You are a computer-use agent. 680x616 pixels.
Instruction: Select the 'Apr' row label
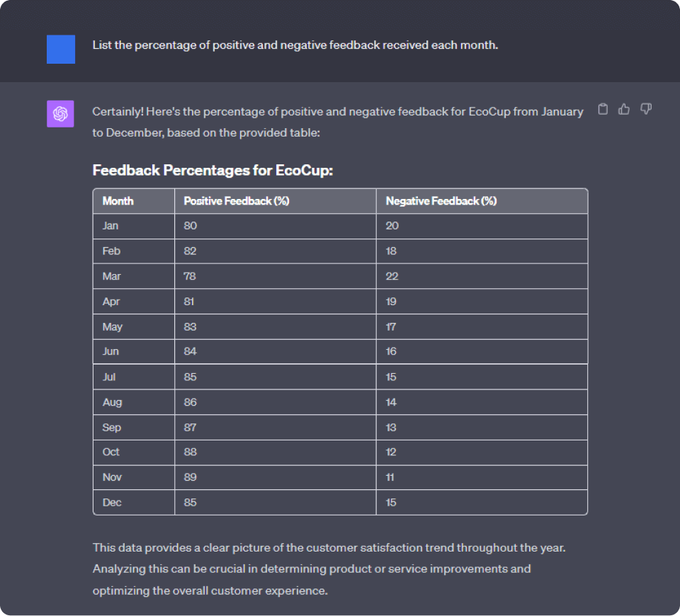click(111, 302)
